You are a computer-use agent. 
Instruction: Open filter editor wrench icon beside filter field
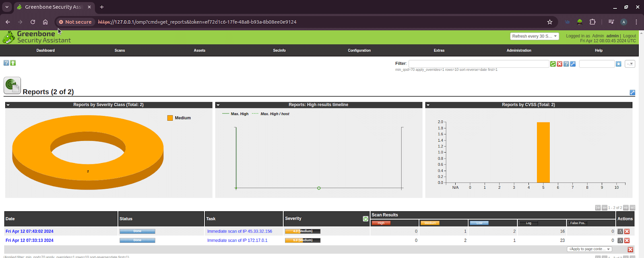click(x=573, y=64)
